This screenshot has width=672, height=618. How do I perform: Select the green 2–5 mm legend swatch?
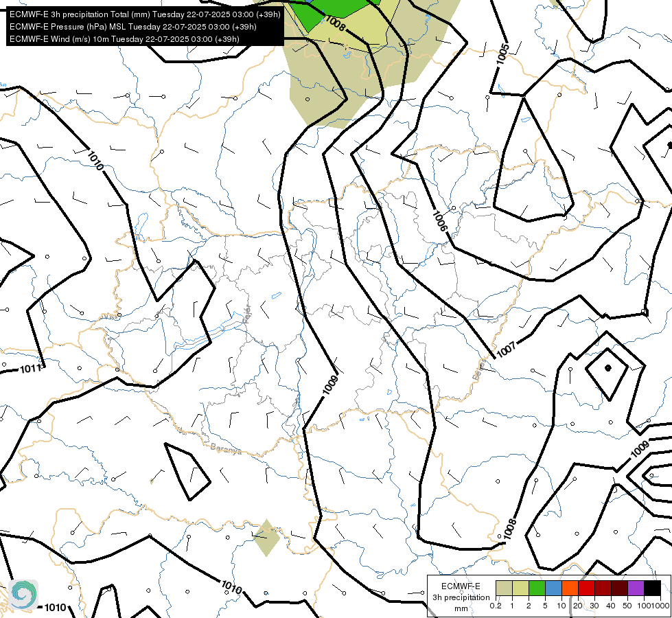pos(537,588)
